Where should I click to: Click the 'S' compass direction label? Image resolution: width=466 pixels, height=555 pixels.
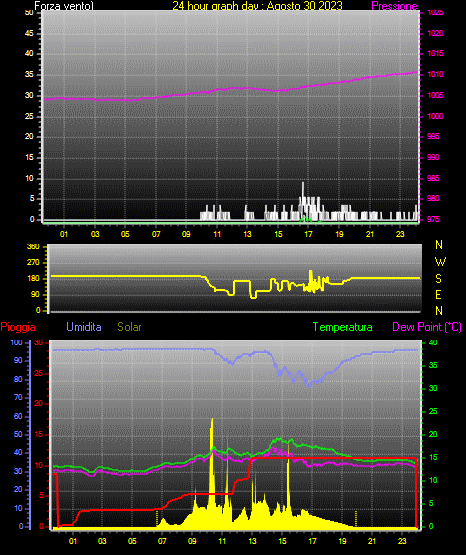438,279
